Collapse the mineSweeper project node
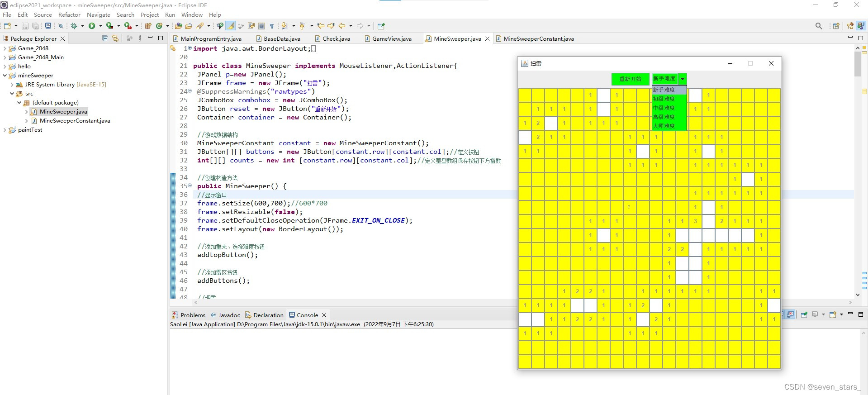 [x=5, y=76]
